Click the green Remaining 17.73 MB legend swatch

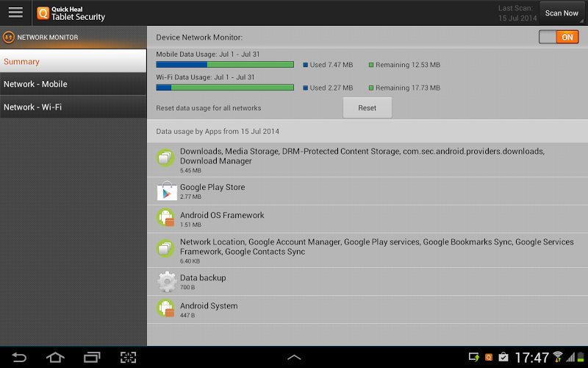[x=371, y=88]
